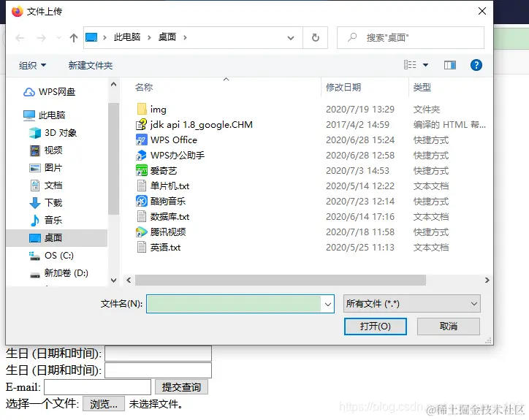529x420 pixels.
Task: Sort by the 名称 column header
Action: pos(144,87)
